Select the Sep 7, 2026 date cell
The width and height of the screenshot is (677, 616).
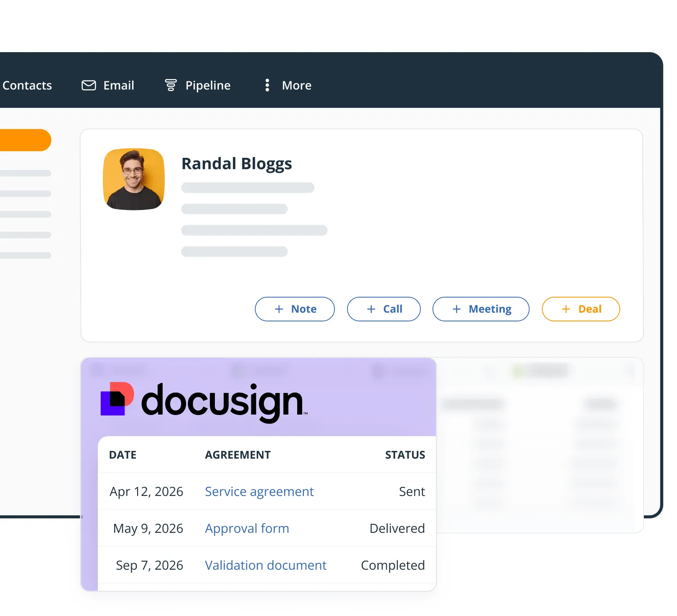150,565
